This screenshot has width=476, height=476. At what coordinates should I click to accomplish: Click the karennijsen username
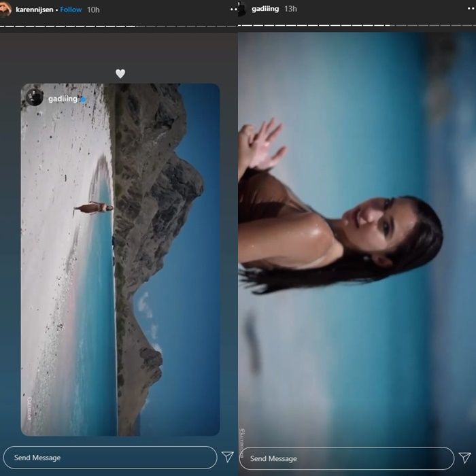click(35, 10)
